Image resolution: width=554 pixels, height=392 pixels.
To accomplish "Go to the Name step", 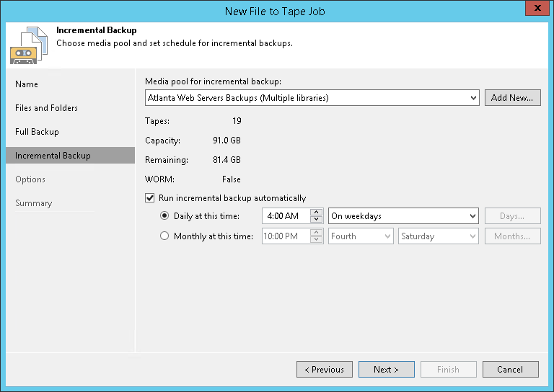I will [27, 84].
